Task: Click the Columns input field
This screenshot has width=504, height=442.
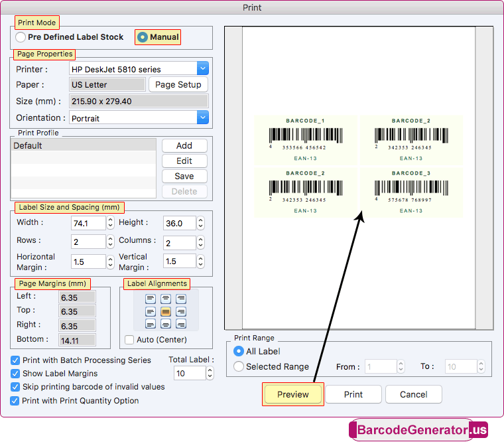Action: pyautogui.click(x=179, y=242)
